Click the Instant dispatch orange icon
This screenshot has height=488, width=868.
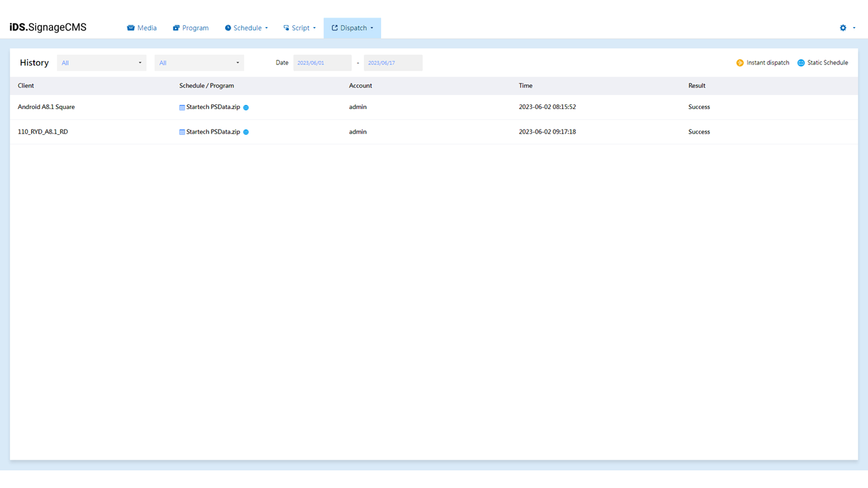[740, 63]
